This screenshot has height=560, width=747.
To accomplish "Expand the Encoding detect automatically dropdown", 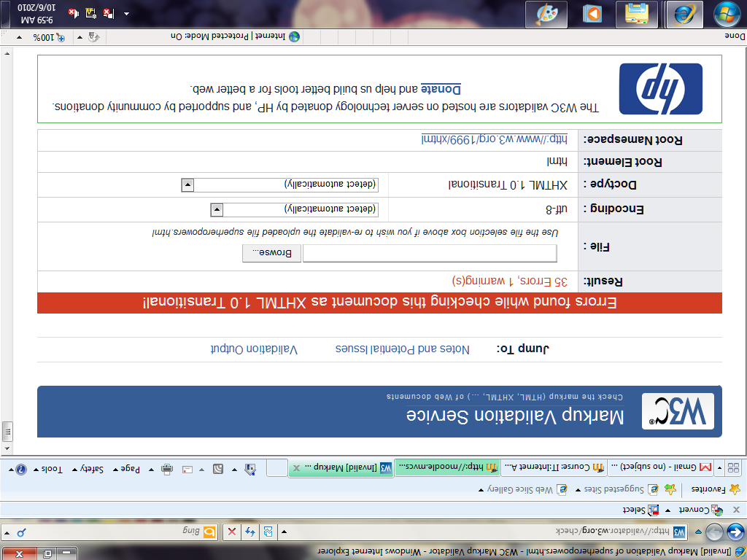I will pos(217,210).
